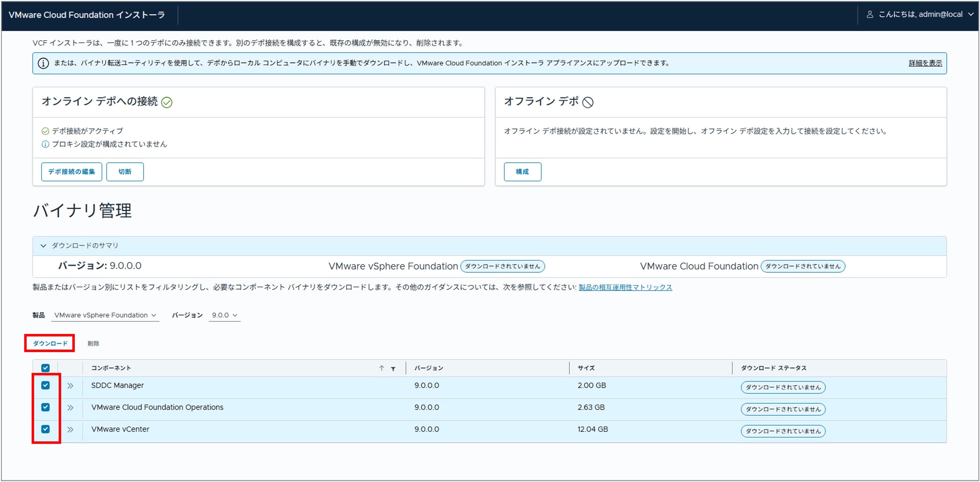Viewport: 980px width, 482px height.
Task: Click the SDDC Manager status badge ダウンロードされていません
Action: pyautogui.click(x=783, y=387)
